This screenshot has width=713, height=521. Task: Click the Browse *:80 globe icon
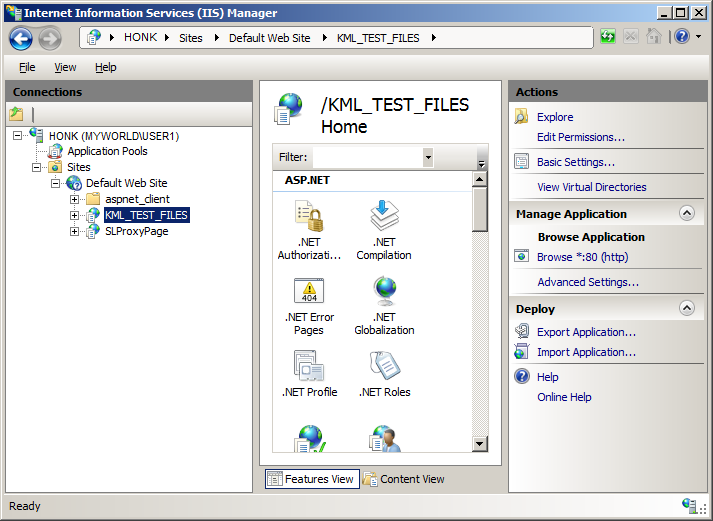pyautogui.click(x=522, y=256)
